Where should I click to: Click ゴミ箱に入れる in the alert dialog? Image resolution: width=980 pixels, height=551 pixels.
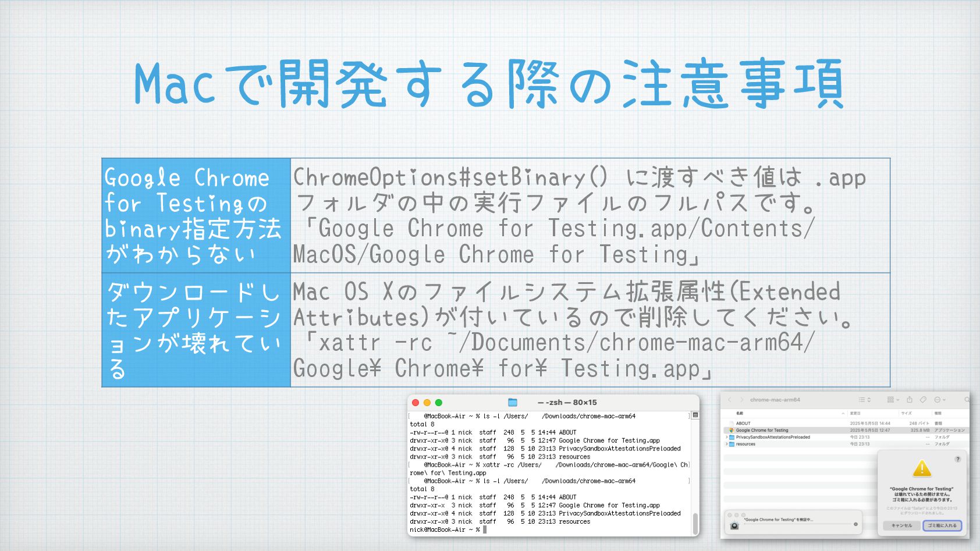tap(942, 525)
